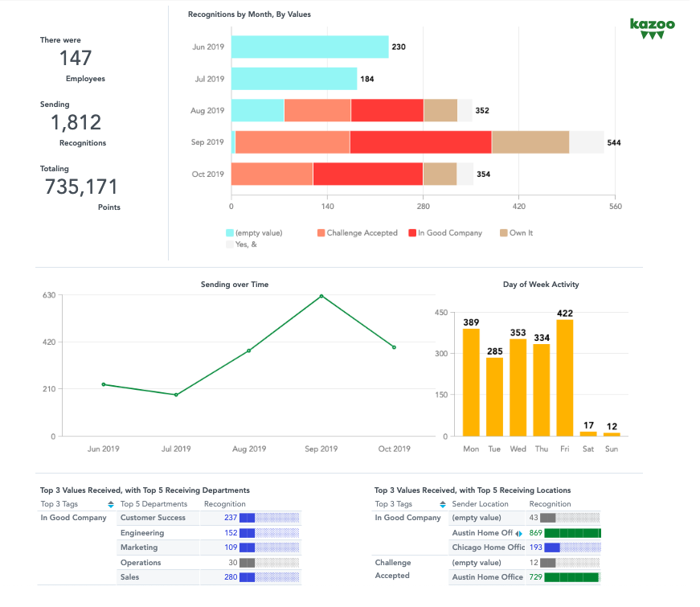Click column resize arrows beside Austin Home Off
This screenshot has width=700, height=607.
click(x=519, y=533)
